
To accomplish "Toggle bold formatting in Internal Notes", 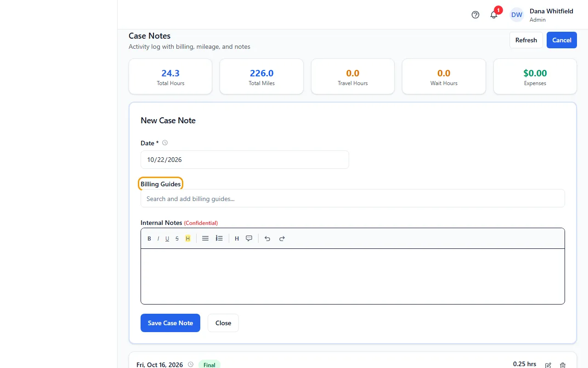I will [x=149, y=238].
